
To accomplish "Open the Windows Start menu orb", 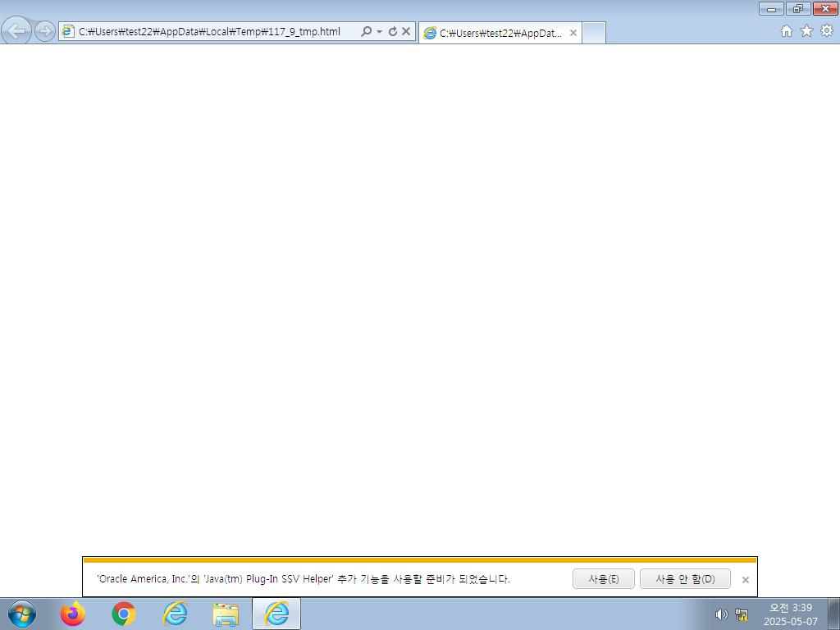I will pyautogui.click(x=22, y=614).
